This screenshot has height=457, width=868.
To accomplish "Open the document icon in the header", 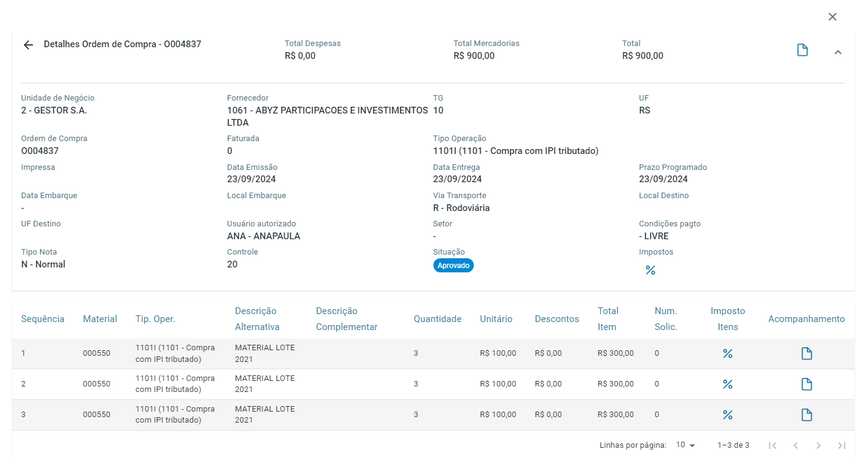I will point(802,50).
